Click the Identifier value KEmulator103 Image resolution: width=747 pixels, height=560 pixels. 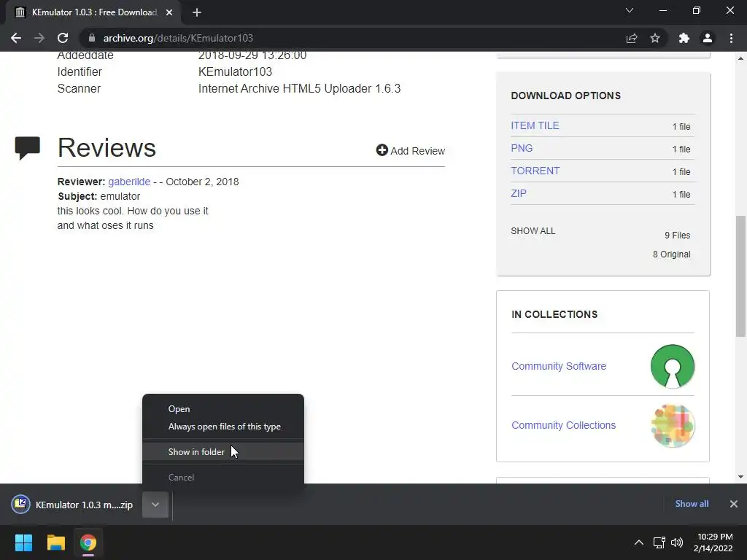(235, 71)
